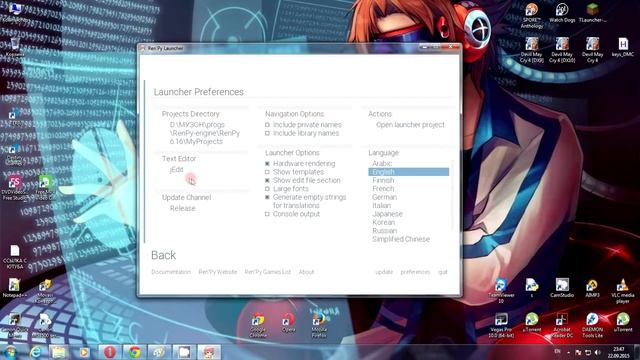This screenshot has height=360, width=640.
Task: Change the Release update channel
Action: point(182,208)
